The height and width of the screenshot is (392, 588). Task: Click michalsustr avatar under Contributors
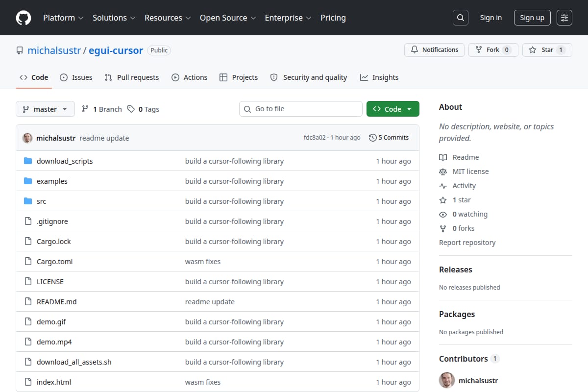coord(447,380)
